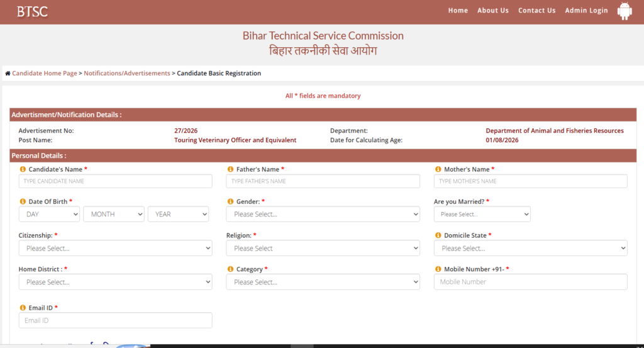Click info icon next to Category

230,269
